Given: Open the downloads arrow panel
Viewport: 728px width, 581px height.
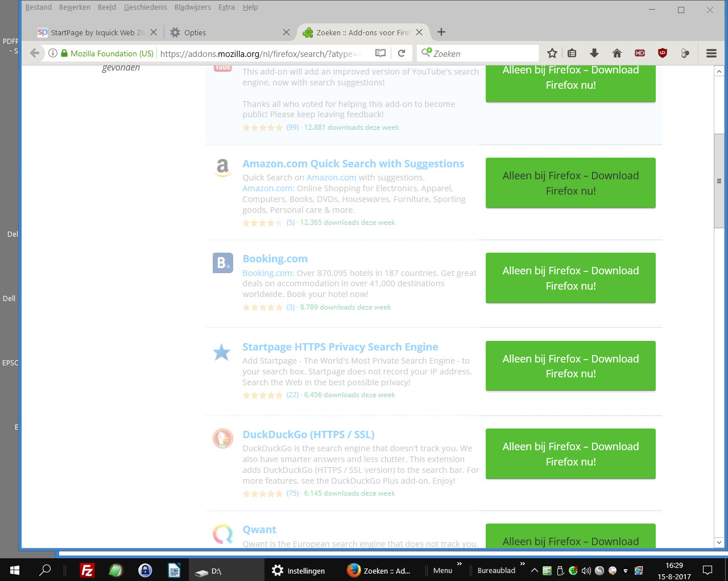Looking at the screenshot, I should (594, 53).
